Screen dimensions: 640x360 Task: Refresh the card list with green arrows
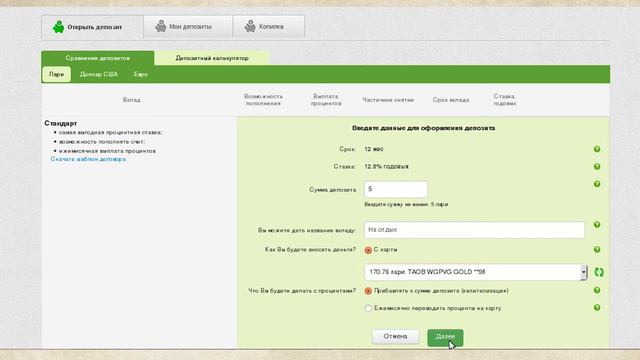coord(599,272)
